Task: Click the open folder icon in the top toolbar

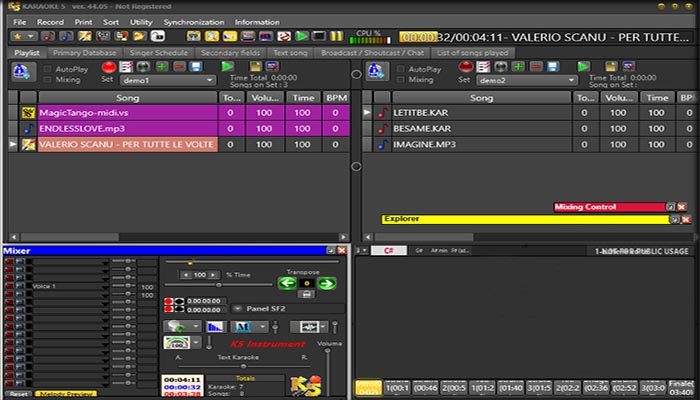Action: pos(140,36)
